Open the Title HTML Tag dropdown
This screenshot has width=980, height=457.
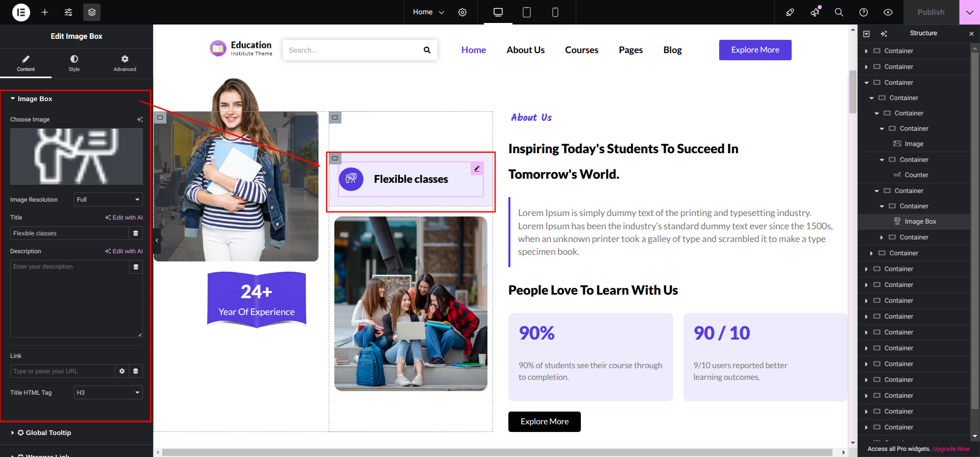click(108, 393)
